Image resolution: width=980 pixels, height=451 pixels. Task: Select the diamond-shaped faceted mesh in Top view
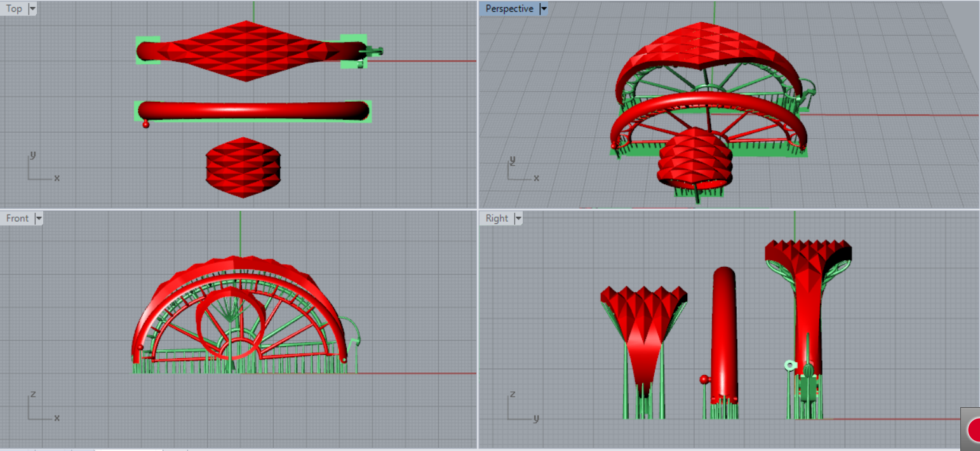246,51
